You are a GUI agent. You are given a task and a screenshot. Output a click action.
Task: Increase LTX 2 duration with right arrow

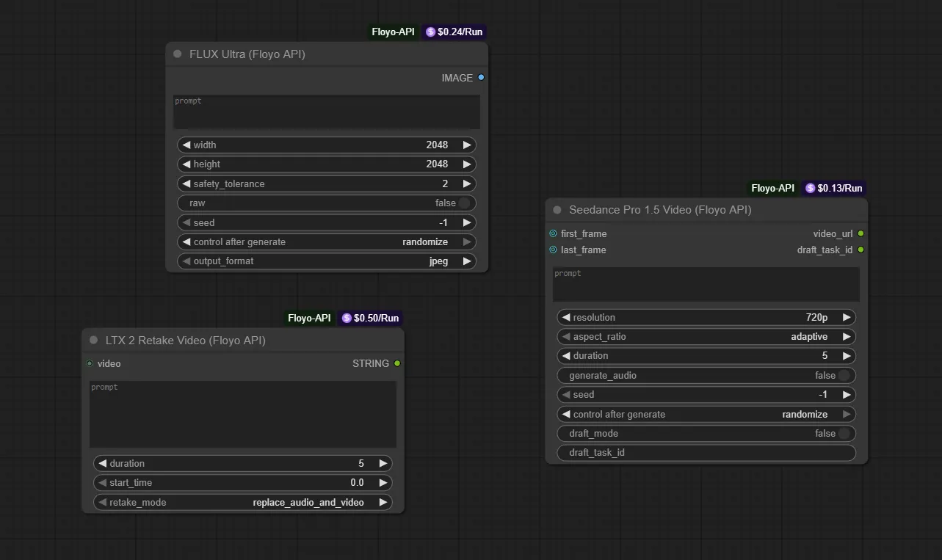(383, 463)
